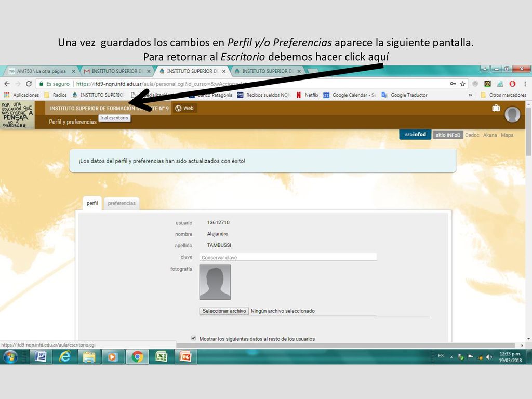Switch to the preferencias tab

122,203
